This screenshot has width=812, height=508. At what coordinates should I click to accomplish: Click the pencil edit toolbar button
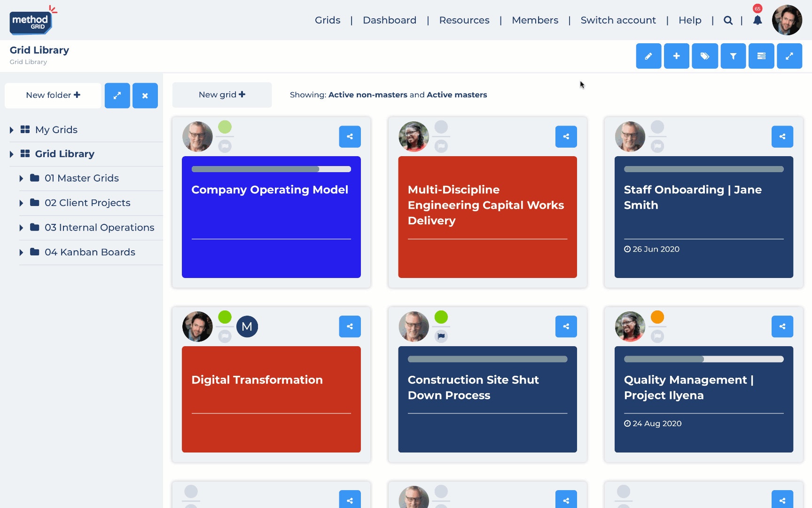tap(648, 56)
